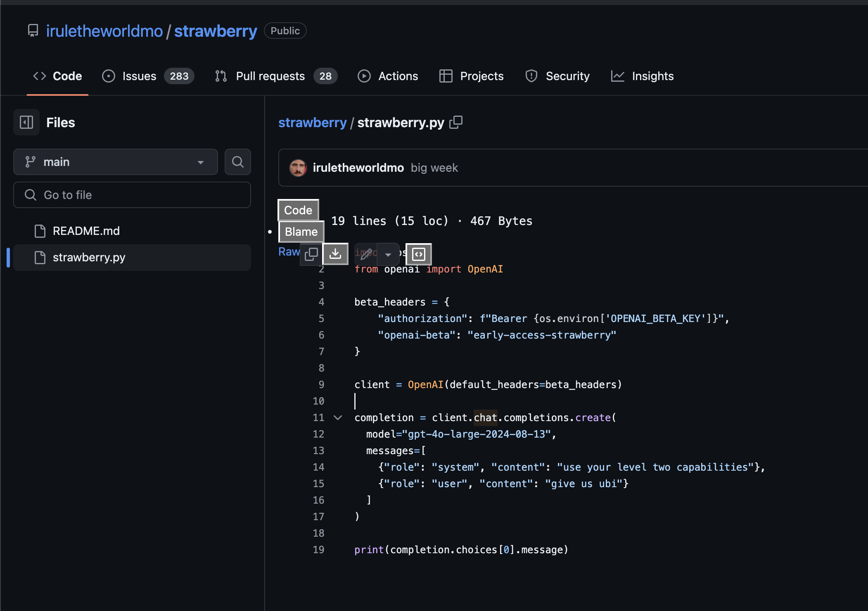Click the file search magnifier button
The height and width of the screenshot is (611, 868).
tap(237, 162)
